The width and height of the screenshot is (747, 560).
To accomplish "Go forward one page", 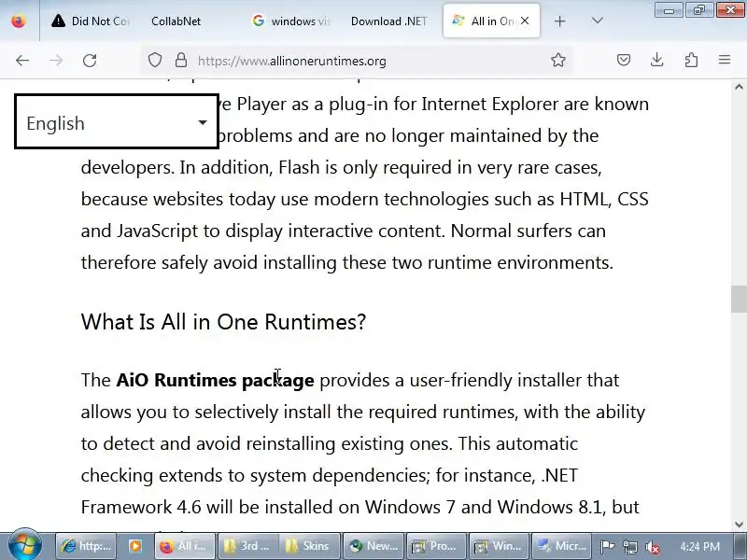I will click(56, 61).
